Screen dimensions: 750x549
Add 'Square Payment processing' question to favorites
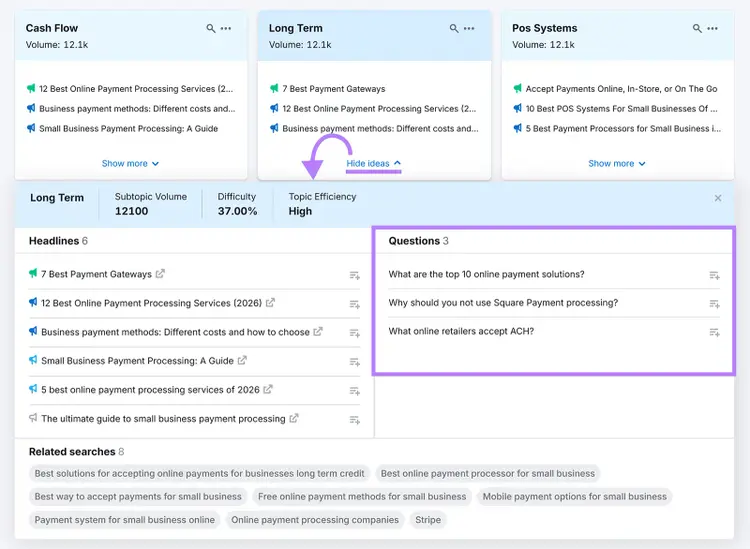point(715,304)
